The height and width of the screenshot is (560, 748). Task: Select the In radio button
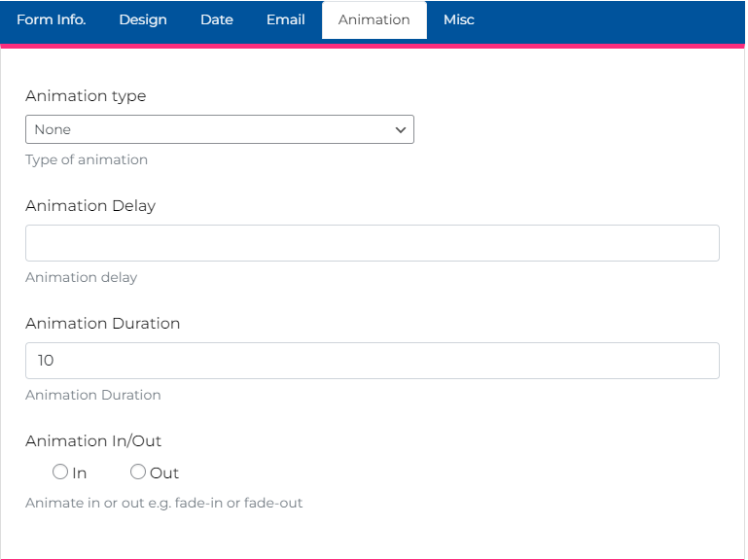60,472
